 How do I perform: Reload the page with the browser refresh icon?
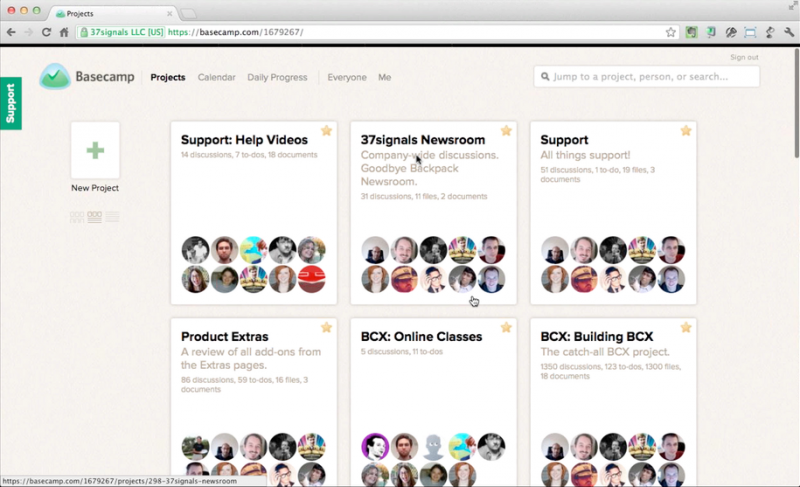click(x=46, y=32)
